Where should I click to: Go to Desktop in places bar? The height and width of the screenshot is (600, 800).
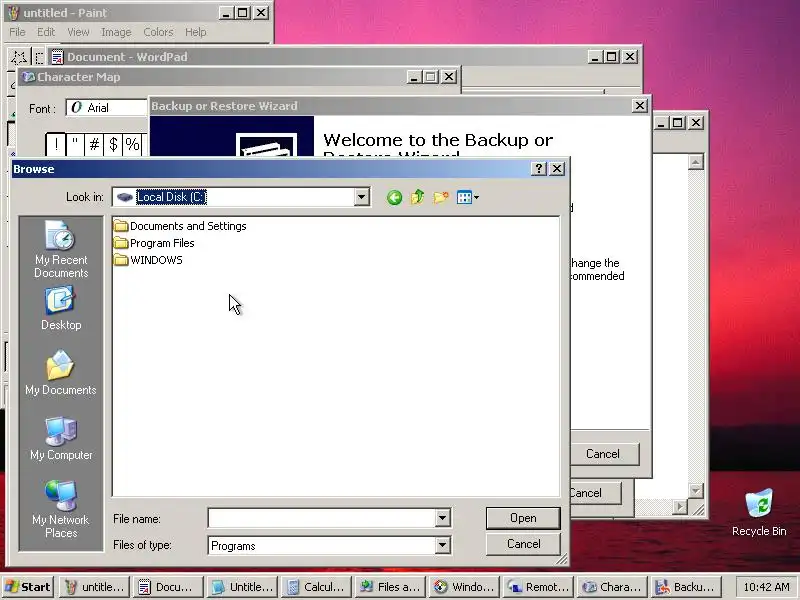point(61,309)
